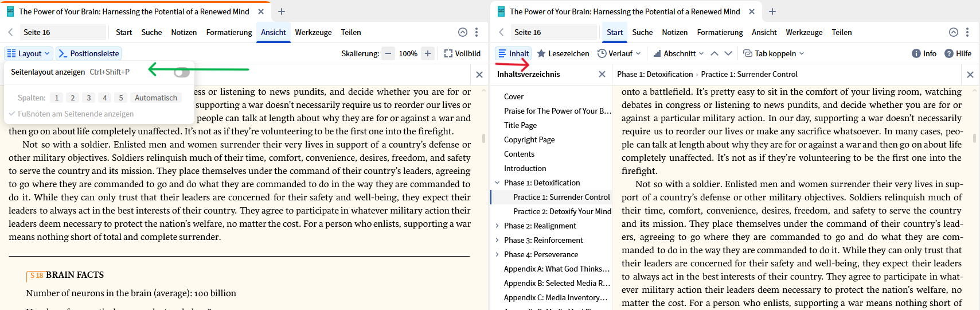This screenshot has width=980, height=310.
Task: Open the left window's three-dot menu
Action: click(477, 32)
